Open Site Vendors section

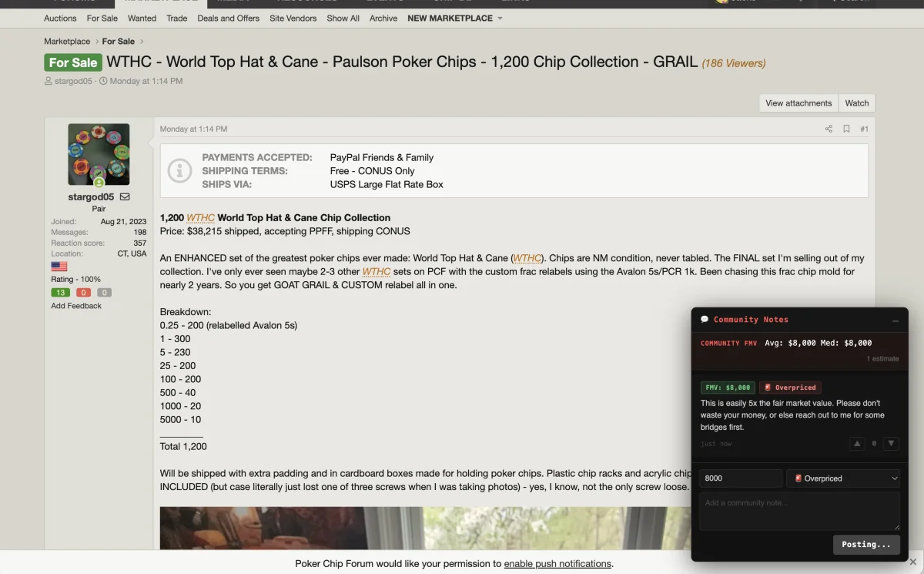click(293, 18)
